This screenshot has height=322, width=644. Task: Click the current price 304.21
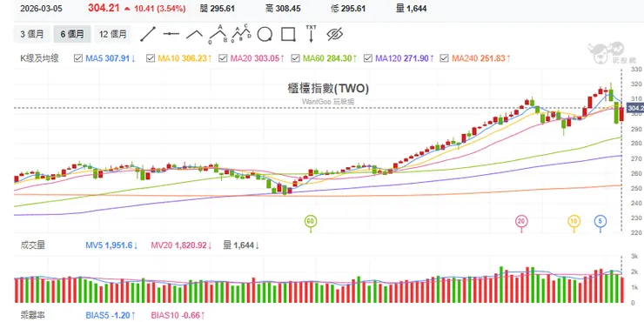(104, 8)
